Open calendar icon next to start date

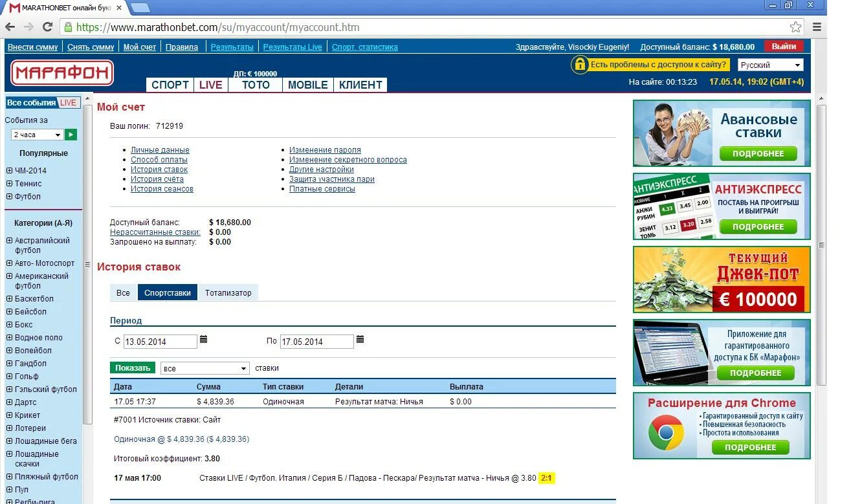[x=204, y=340]
